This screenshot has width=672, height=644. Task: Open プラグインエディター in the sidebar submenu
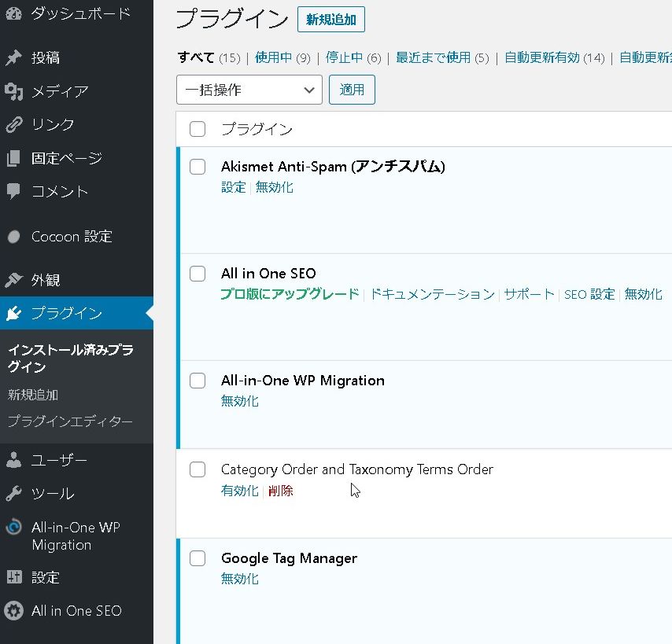[70, 421]
